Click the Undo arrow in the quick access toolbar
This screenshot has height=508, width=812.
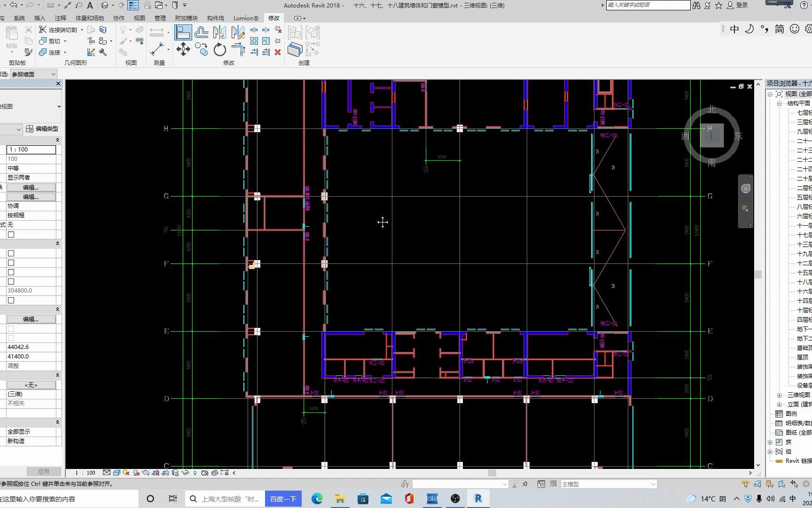tap(14, 5)
